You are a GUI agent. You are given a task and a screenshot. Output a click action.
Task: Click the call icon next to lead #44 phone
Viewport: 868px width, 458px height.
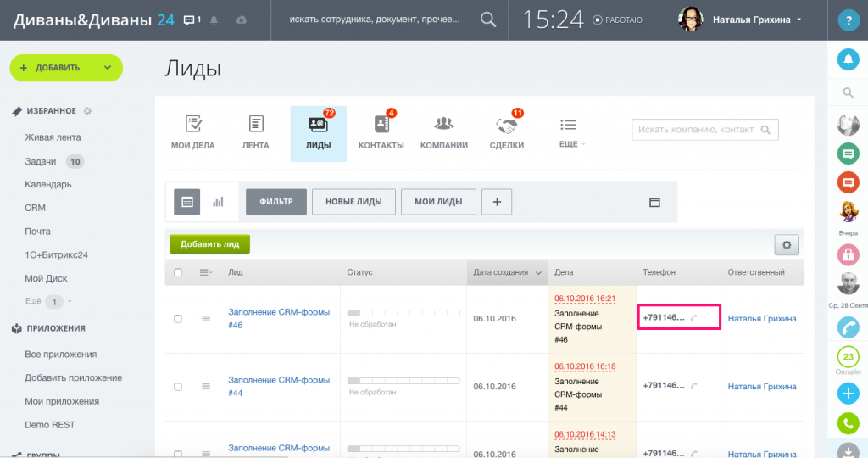coord(694,386)
